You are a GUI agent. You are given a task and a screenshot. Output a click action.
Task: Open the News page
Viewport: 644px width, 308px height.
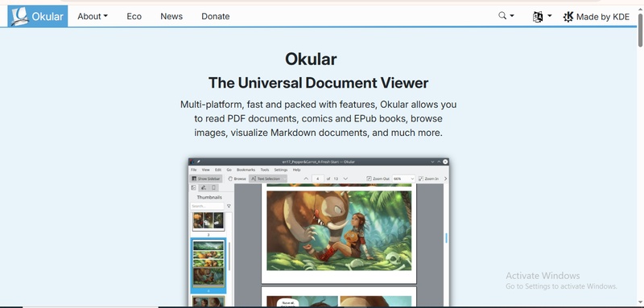coord(171,16)
